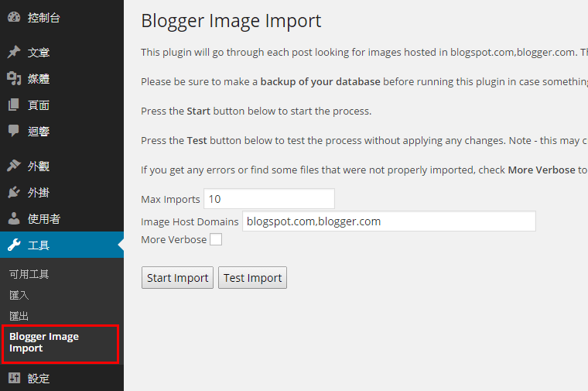588x391 pixels.
Task: Open the plugin plug icon beside 外掛
Action: click(14, 192)
